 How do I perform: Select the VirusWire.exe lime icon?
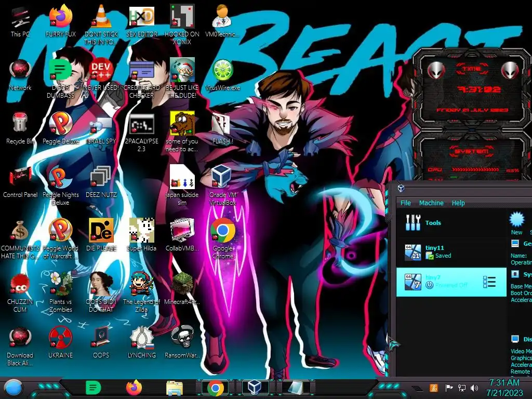tap(222, 75)
